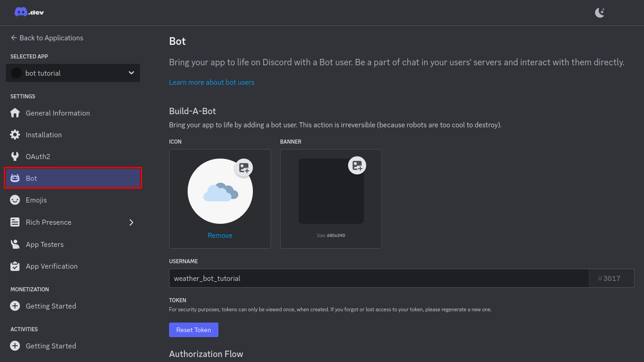This screenshot has width=644, height=362.
Task: Toggle the dark mode moon icon
Action: coord(600,13)
